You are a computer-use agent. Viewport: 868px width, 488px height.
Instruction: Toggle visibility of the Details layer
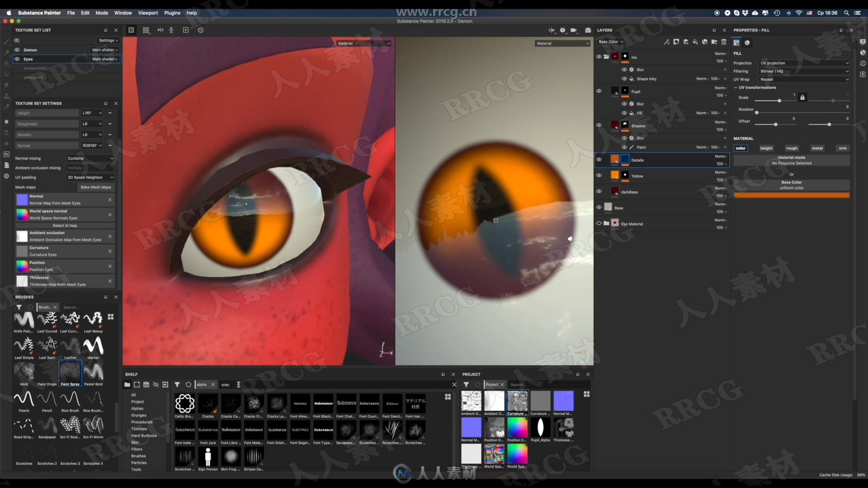pyautogui.click(x=599, y=160)
